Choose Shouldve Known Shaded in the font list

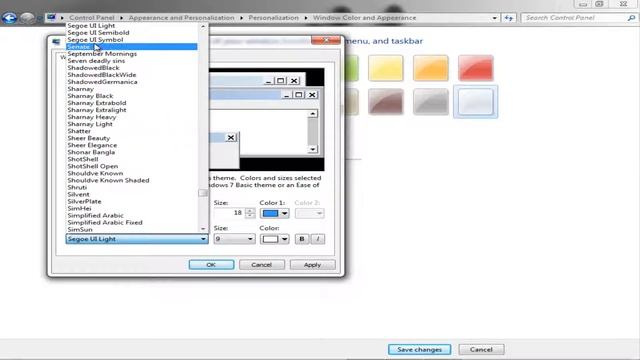[x=108, y=180]
